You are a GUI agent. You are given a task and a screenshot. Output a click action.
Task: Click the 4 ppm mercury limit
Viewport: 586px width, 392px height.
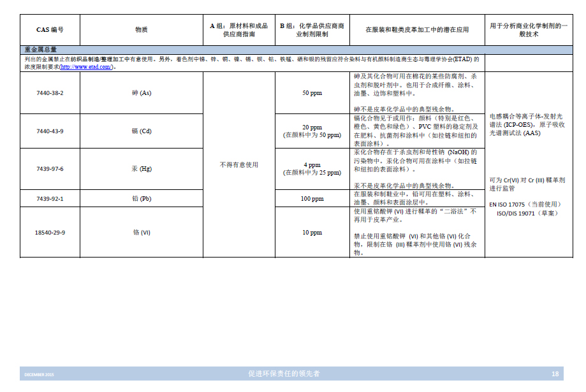(312, 164)
